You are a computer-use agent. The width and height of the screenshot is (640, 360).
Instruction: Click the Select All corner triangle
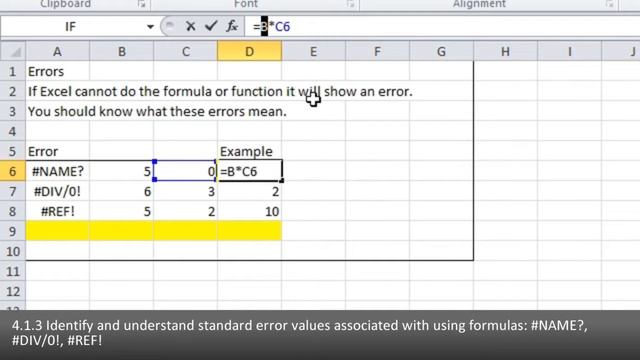click(x=13, y=51)
